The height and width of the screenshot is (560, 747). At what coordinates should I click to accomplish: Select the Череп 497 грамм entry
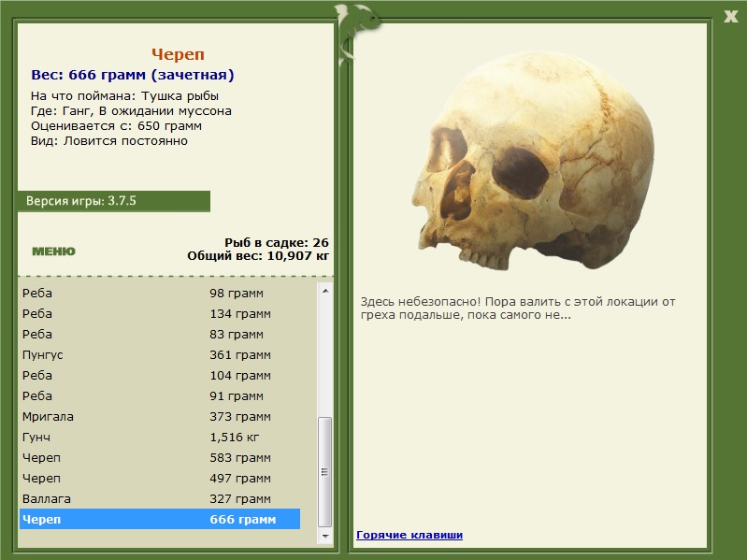(159, 479)
